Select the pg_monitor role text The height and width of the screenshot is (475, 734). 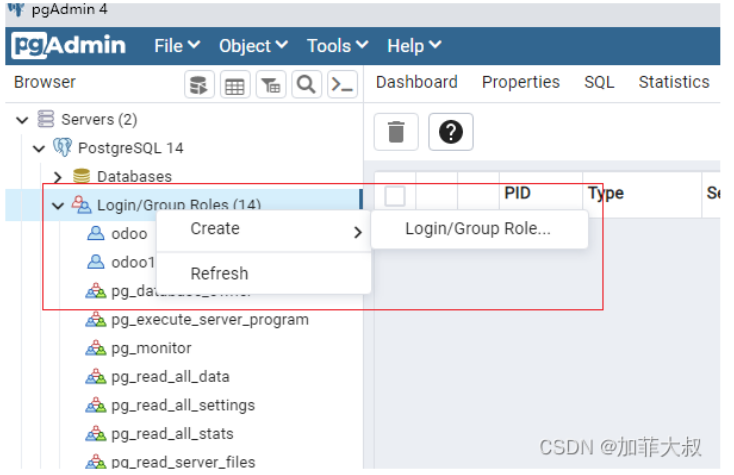151,348
